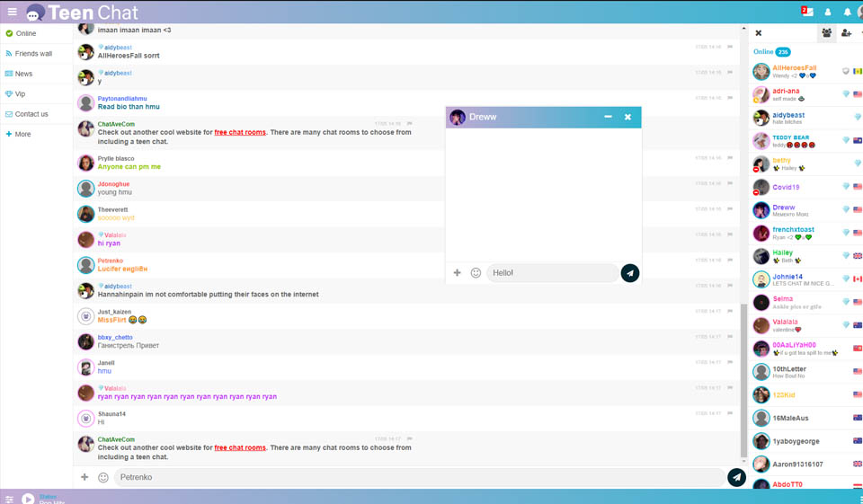The height and width of the screenshot is (504, 863).
Task: Go to Friends wall in the sidebar
Action: pyautogui.click(x=33, y=54)
